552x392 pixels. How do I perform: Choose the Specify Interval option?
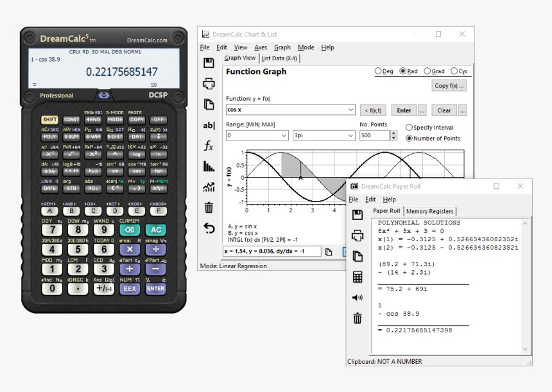[x=409, y=127]
